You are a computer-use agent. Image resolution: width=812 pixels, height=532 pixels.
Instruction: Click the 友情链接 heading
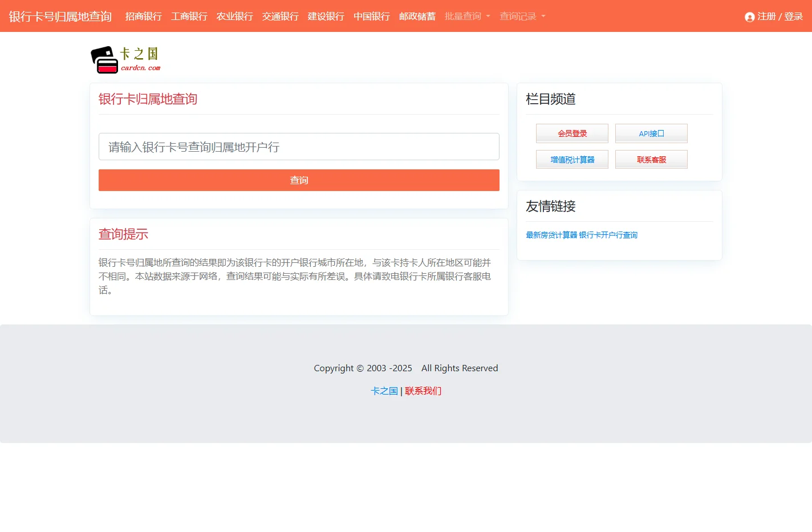pos(551,206)
